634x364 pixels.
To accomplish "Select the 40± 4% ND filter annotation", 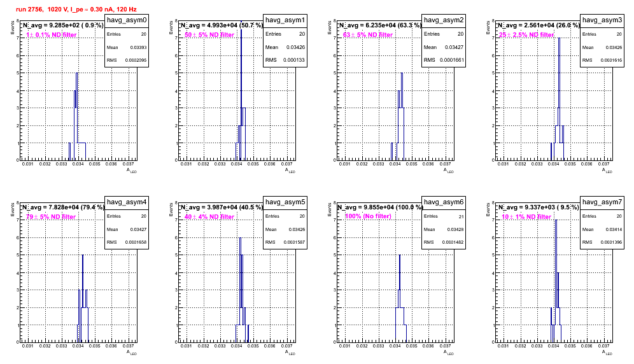I will point(209,217).
